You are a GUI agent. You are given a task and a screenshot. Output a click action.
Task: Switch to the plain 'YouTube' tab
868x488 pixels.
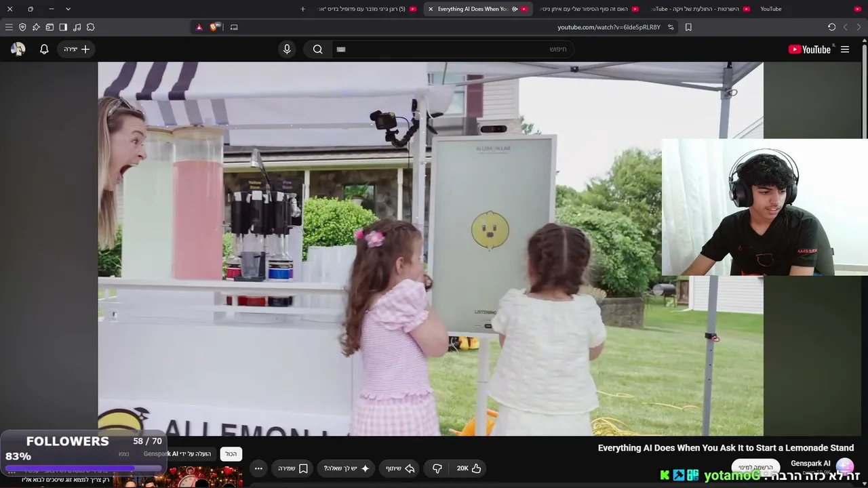click(x=770, y=9)
